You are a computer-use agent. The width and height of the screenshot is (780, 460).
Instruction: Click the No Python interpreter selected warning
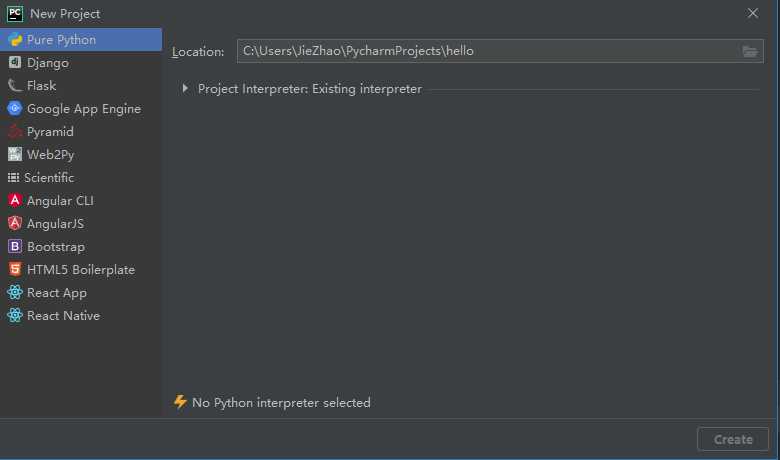[x=272, y=402]
